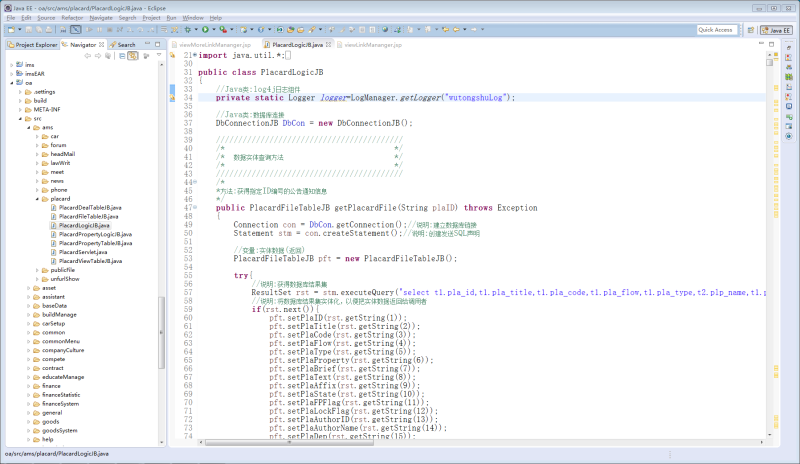Click the Restore icon atop right sidebar
The image size is (800, 464).
click(x=789, y=48)
